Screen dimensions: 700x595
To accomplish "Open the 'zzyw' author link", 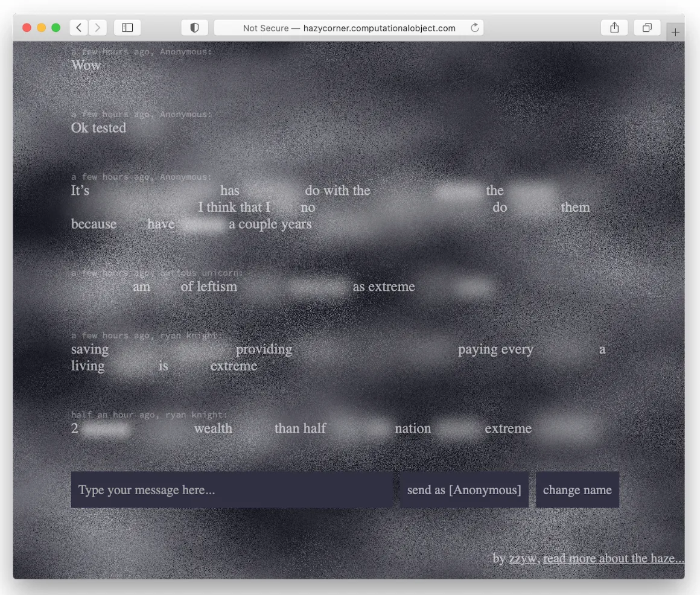I will click(x=523, y=558).
